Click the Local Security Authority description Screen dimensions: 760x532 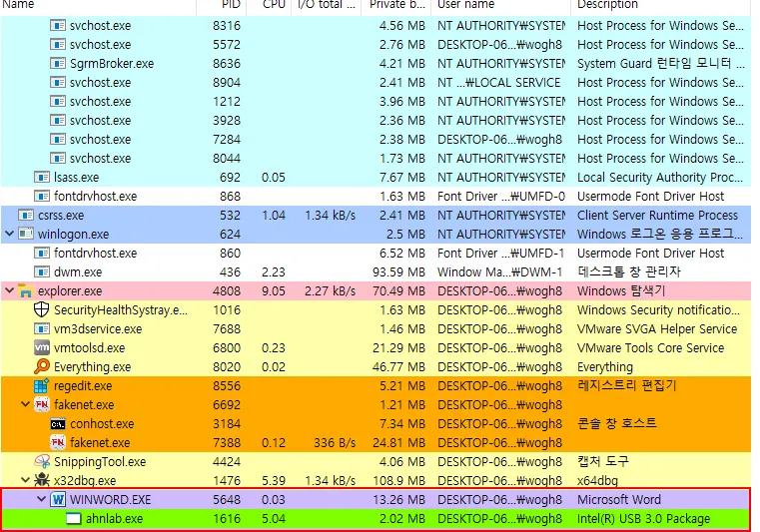660,178
